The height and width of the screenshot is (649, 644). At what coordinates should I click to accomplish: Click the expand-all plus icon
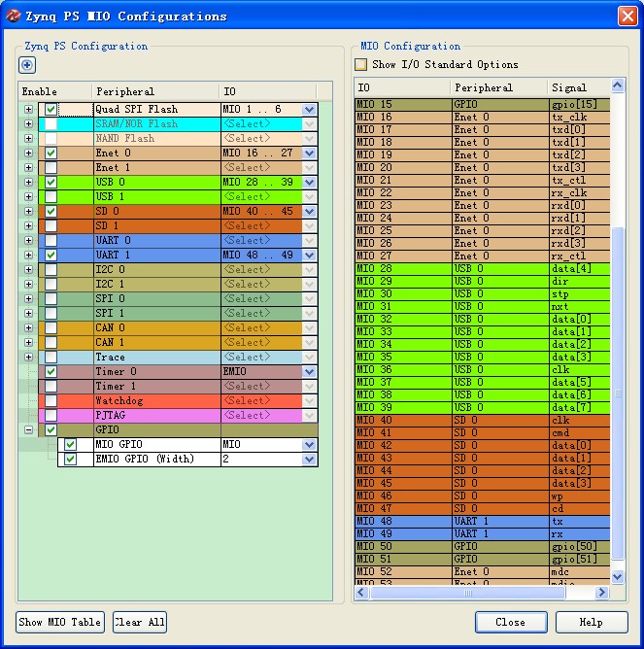coord(27,65)
